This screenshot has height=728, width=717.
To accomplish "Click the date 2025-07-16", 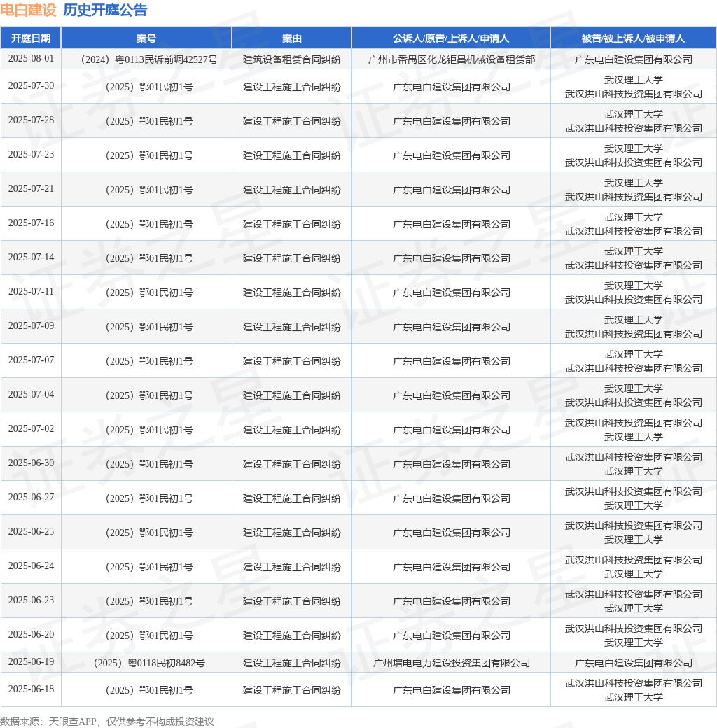I will pos(31,223).
